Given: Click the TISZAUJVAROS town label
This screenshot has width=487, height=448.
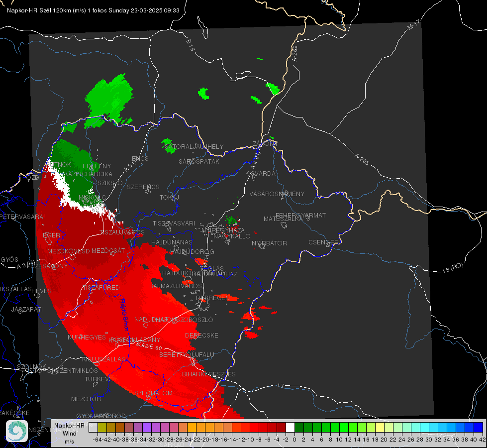Looking at the screenshot, I should point(122,232).
